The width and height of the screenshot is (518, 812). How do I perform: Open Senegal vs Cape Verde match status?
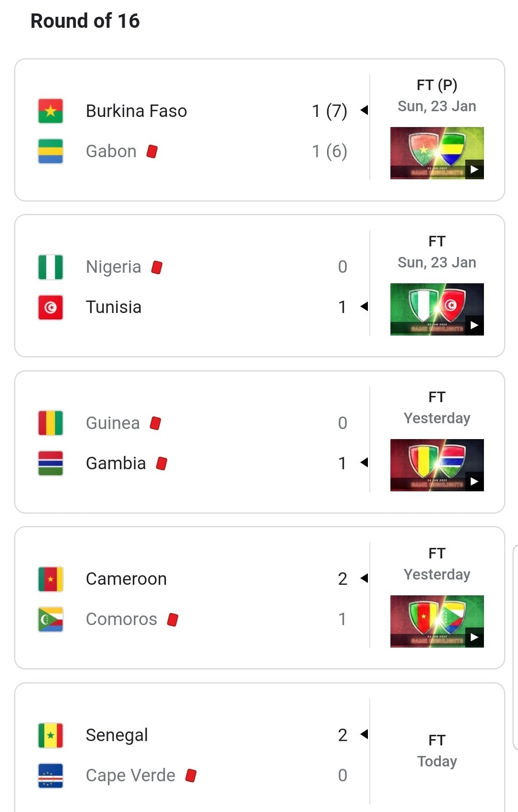tap(437, 751)
